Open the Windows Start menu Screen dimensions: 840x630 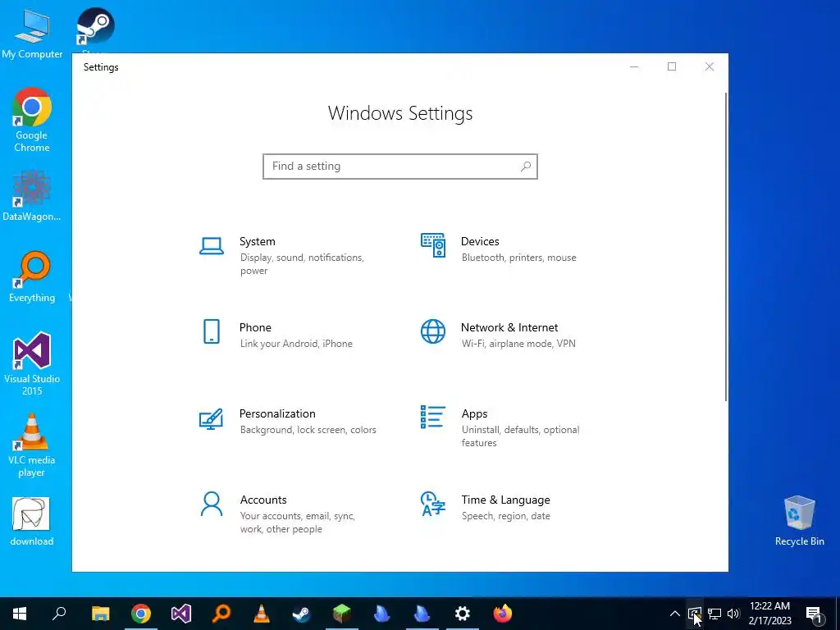[20, 614]
